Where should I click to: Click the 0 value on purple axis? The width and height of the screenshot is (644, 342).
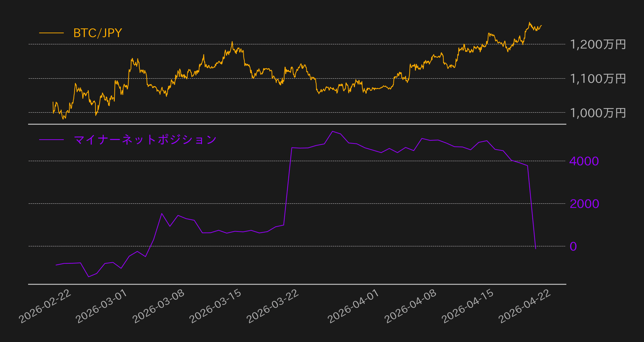(x=573, y=246)
